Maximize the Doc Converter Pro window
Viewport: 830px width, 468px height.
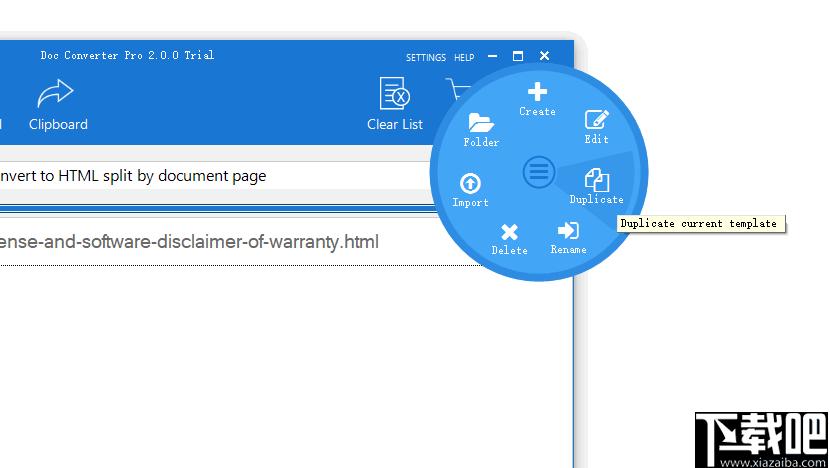518,56
